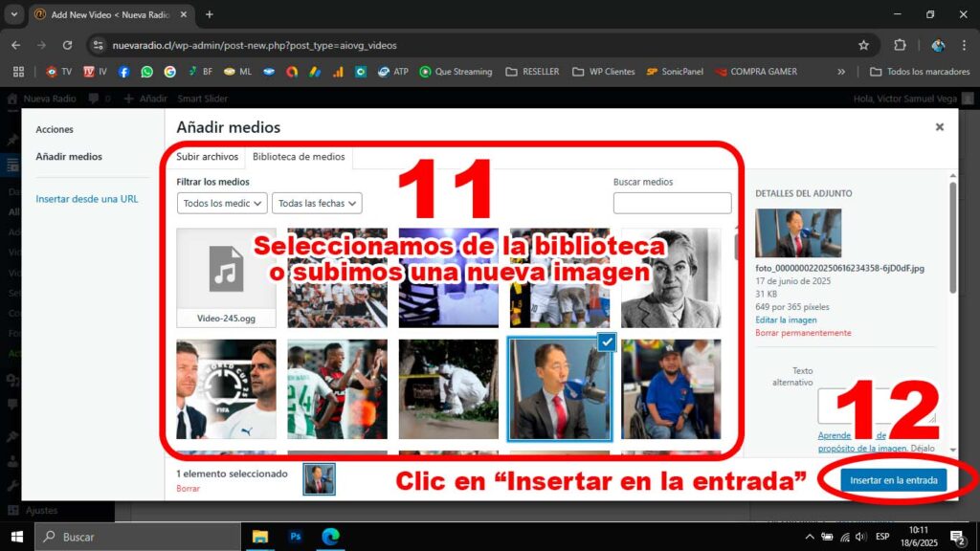Open the notification center icon
The height and width of the screenshot is (551, 980).
(x=958, y=537)
